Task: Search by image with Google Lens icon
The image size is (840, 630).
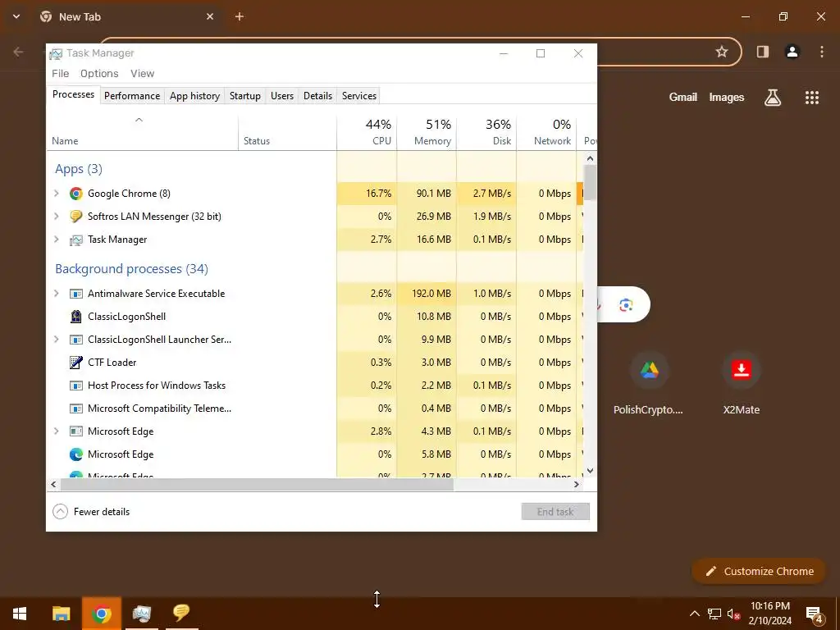Action: tap(626, 305)
